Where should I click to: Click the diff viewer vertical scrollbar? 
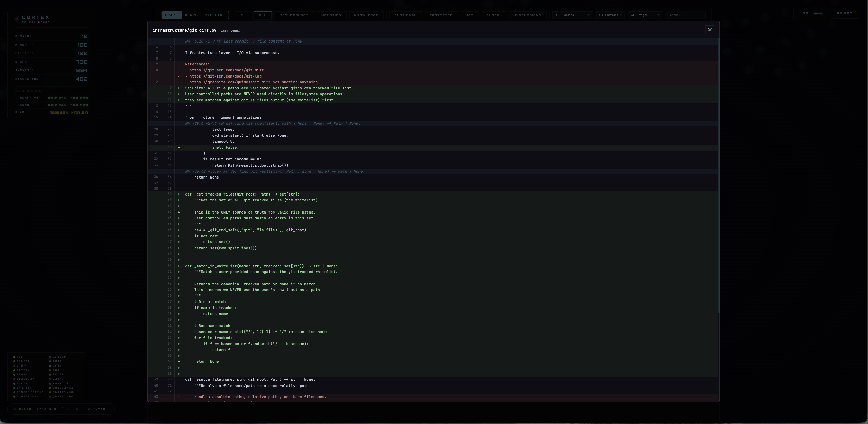(718, 176)
